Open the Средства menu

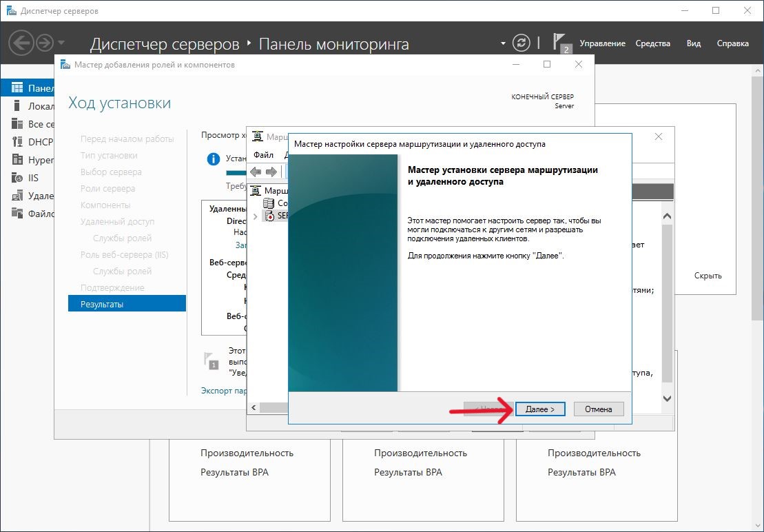(652, 43)
